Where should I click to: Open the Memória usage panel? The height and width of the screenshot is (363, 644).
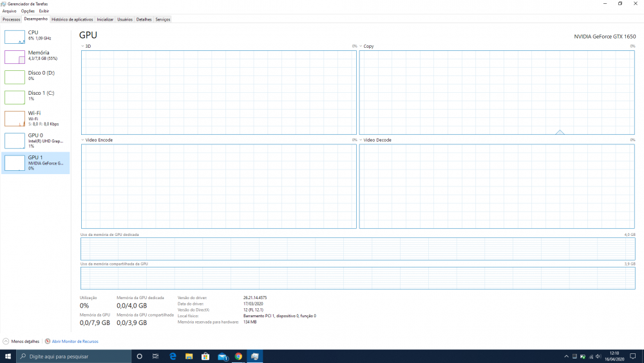pos(15,57)
